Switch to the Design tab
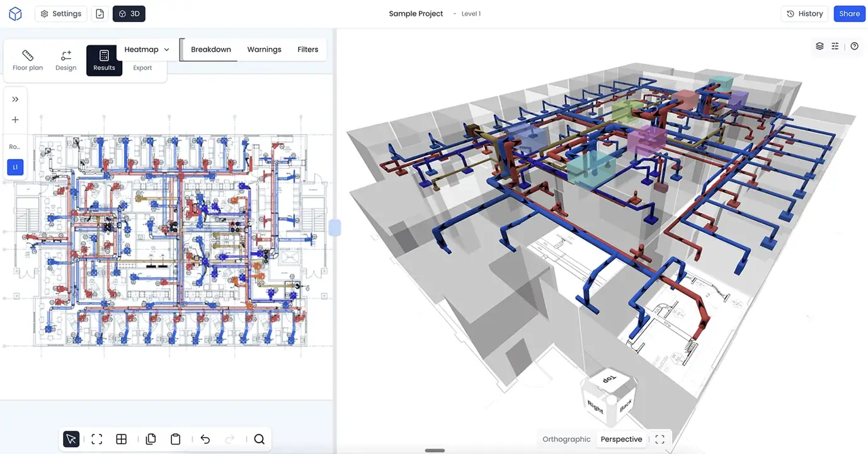Viewport: 868px width, 454px height. click(66, 61)
